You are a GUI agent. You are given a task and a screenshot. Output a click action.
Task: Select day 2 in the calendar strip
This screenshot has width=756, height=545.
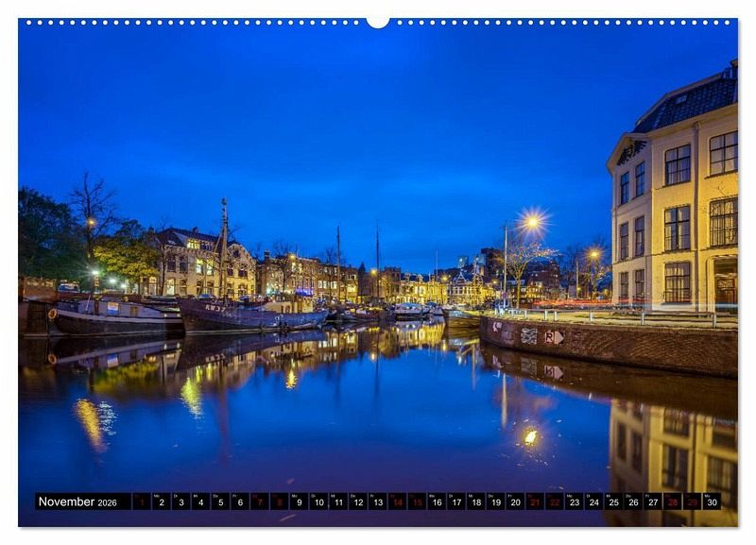(162, 502)
